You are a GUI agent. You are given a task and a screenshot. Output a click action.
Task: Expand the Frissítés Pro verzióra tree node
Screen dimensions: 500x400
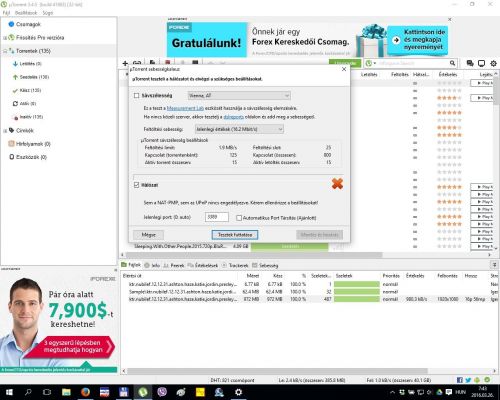(x=5, y=38)
